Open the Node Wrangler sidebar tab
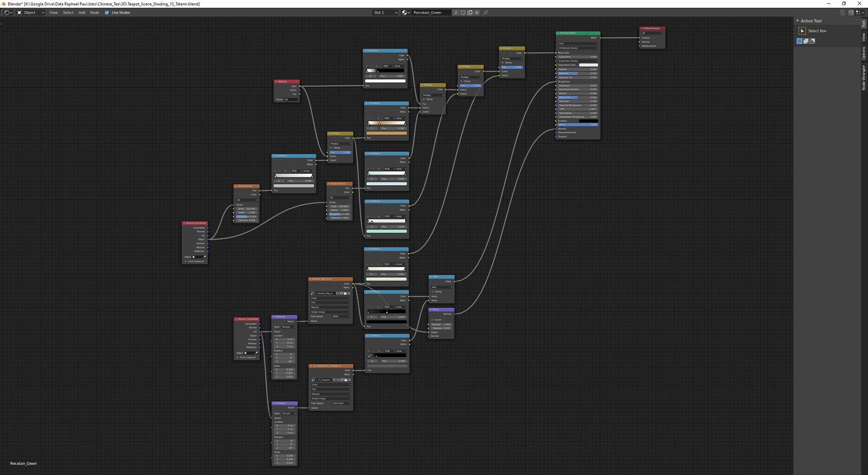 click(x=864, y=77)
